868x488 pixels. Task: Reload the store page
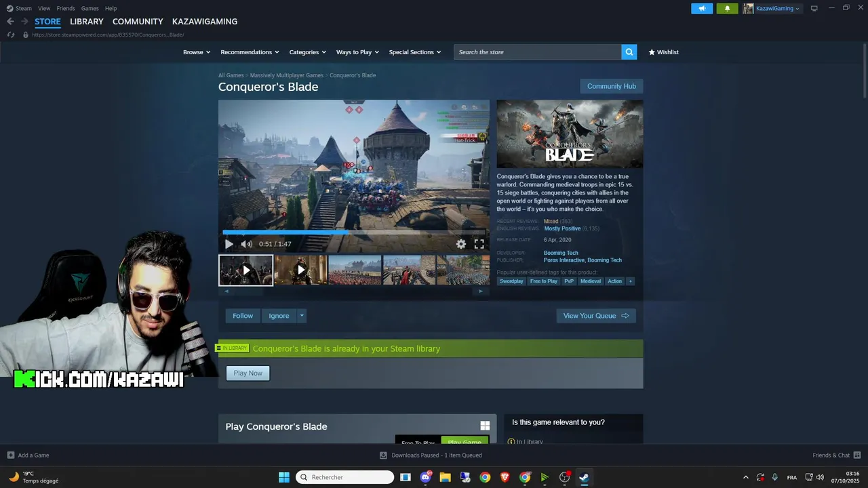click(10, 35)
